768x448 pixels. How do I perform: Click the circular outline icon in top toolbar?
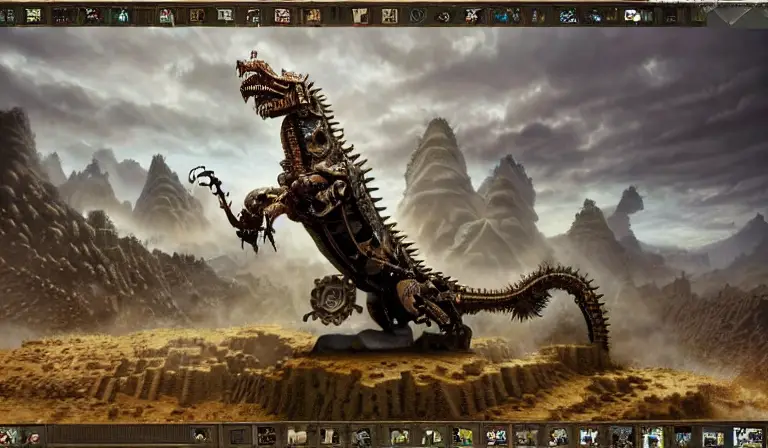(417, 16)
